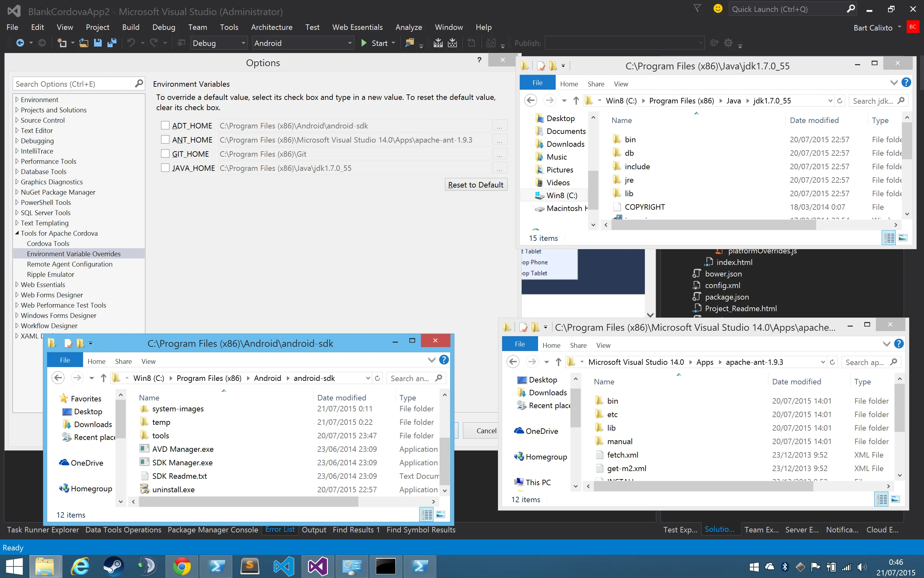The image size is (924, 578).
Task: Open Internet Explorer from taskbar
Action: click(80, 566)
